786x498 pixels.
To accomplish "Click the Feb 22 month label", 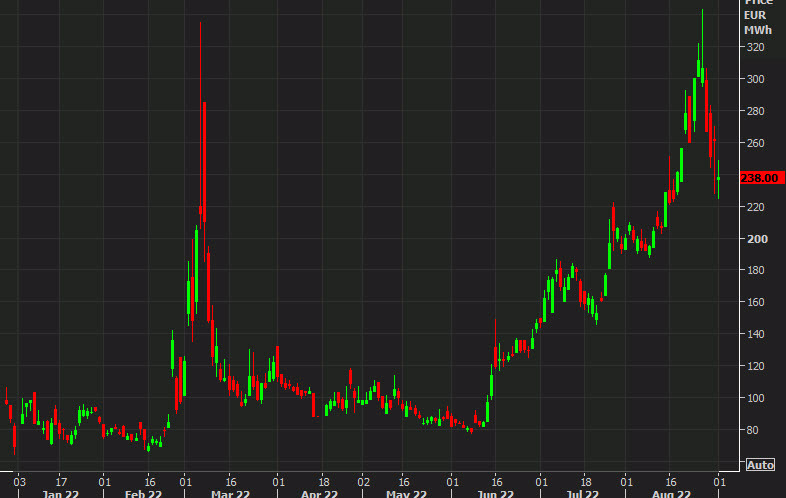I will (143, 494).
